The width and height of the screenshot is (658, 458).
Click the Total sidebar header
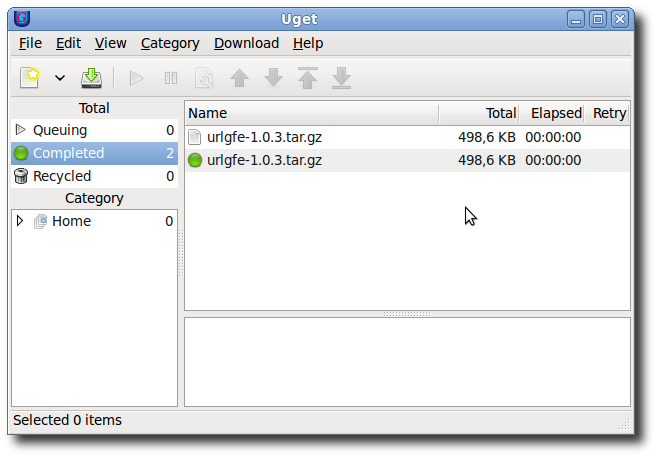94,108
